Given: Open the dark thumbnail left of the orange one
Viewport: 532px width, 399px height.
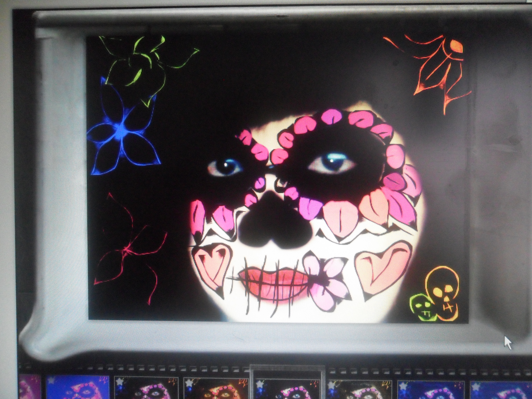Looking at the screenshot, I should 146,387.
